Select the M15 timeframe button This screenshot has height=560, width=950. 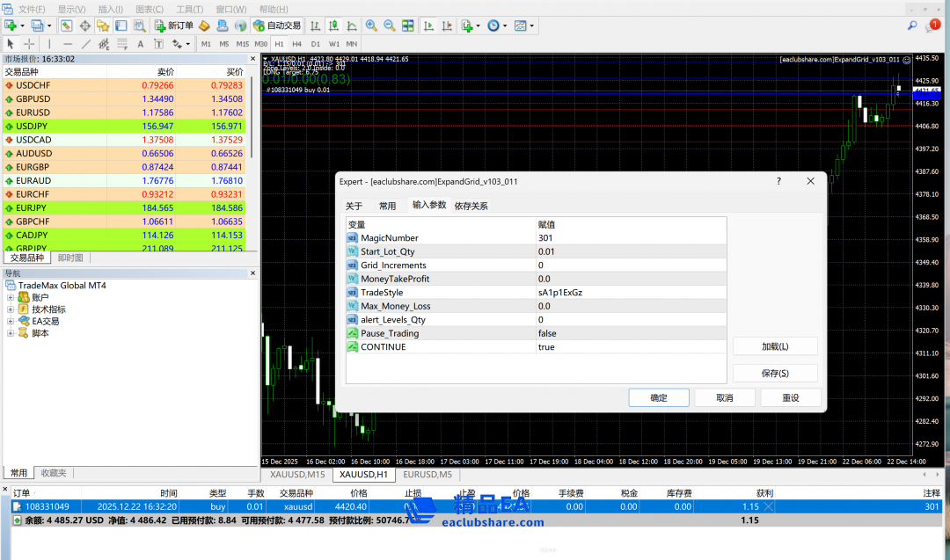tap(242, 44)
